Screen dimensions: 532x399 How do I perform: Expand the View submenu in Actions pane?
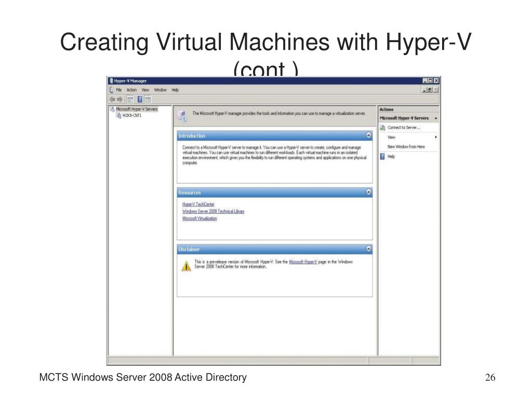[436, 137]
